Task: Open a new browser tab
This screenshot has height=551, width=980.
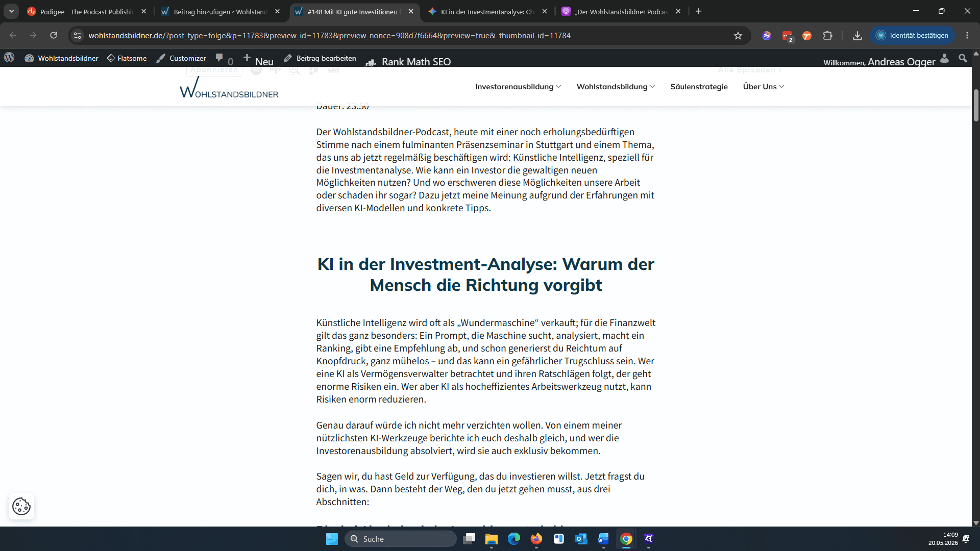Action: (698, 11)
